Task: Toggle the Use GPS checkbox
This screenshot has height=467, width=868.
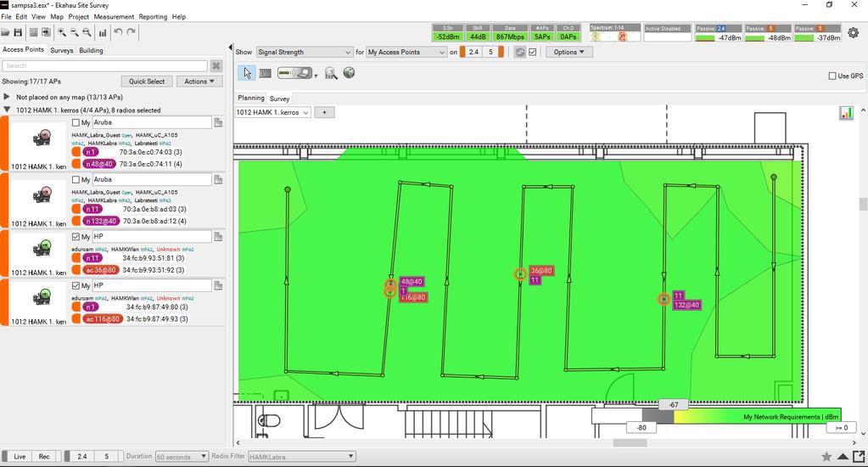Action: coord(832,76)
